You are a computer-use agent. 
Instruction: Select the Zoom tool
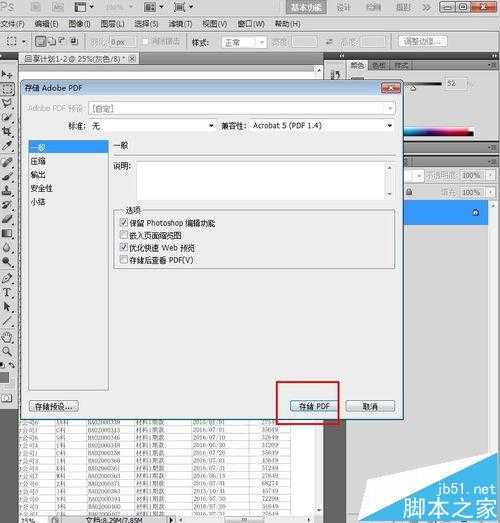7,351
